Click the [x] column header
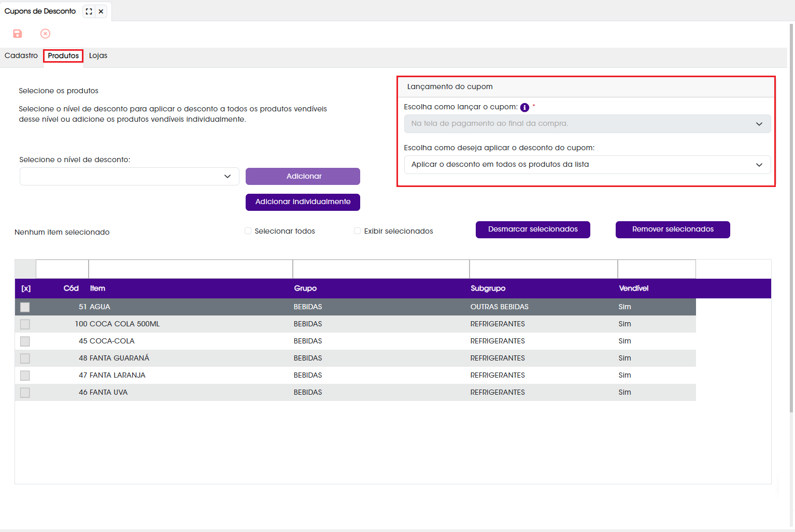Image resolution: width=795 pixels, height=532 pixels. (x=26, y=289)
